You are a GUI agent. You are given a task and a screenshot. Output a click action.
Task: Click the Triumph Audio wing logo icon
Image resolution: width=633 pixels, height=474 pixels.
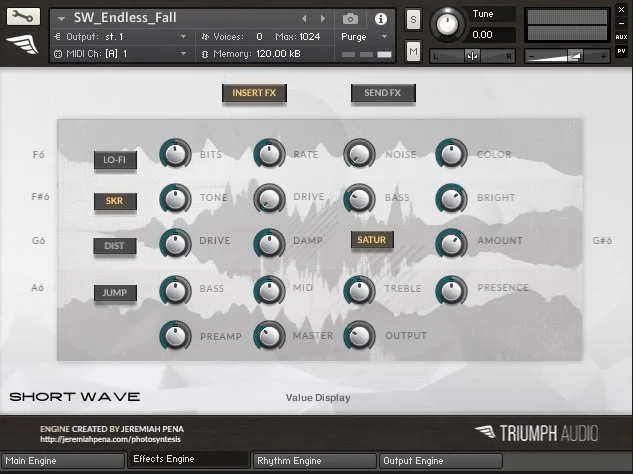(22, 44)
